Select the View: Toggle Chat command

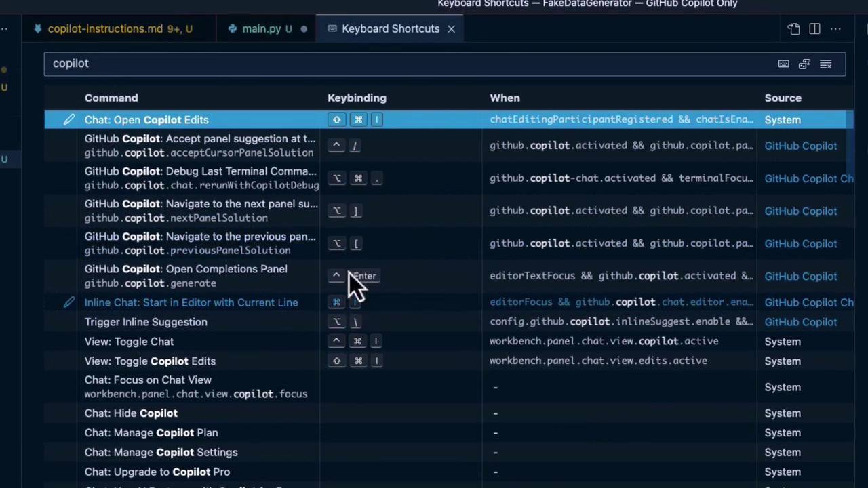(129, 342)
